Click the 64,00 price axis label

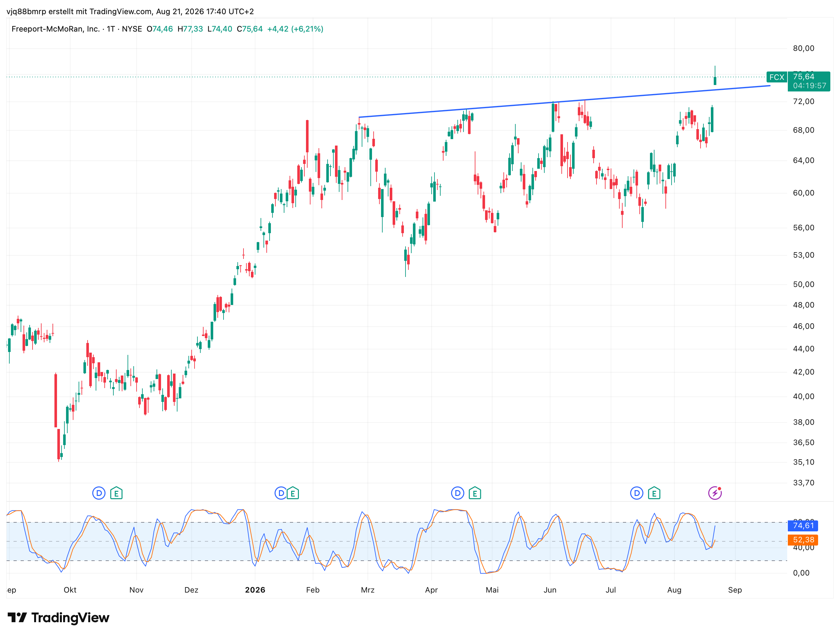click(804, 160)
